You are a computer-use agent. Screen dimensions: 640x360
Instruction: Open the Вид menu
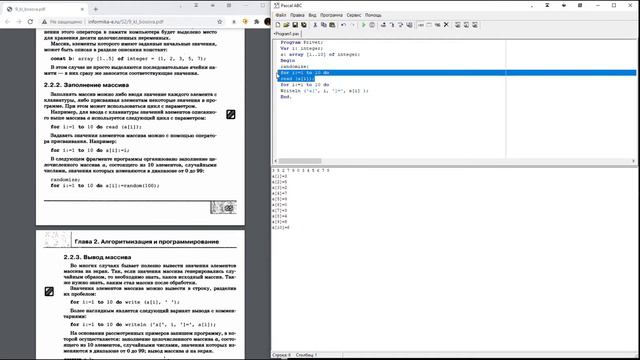(312, 15)
